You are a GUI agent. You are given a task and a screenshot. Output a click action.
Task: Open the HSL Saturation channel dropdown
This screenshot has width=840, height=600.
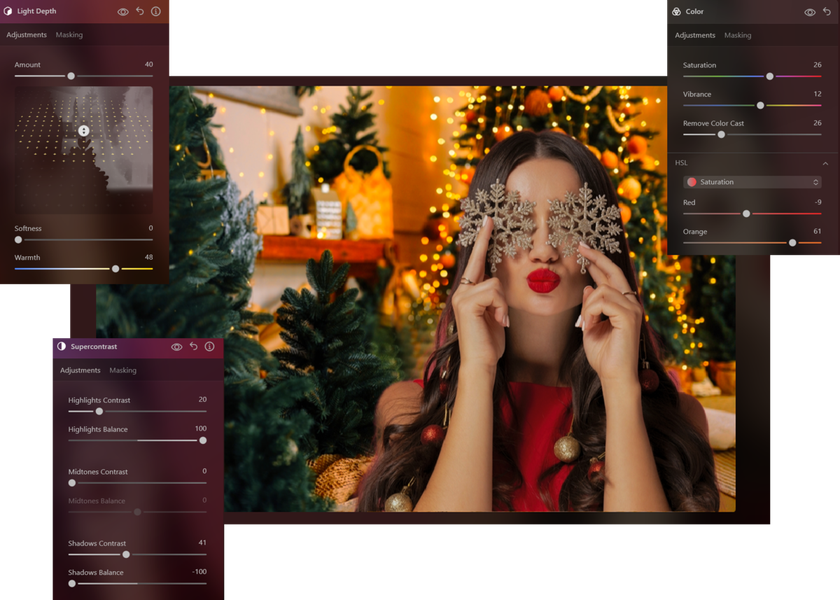pos(751,182)
